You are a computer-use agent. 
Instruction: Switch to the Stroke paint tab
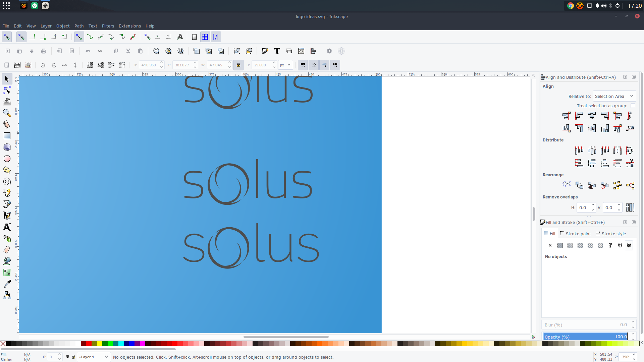click(x=576, y=234)
